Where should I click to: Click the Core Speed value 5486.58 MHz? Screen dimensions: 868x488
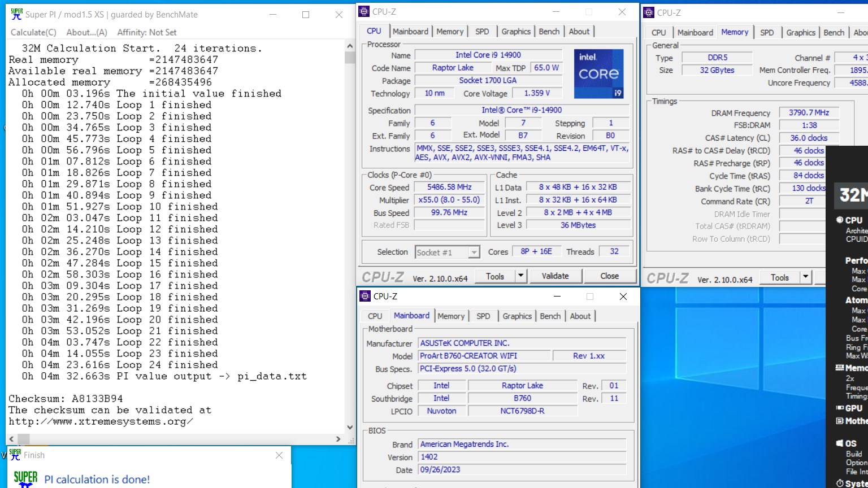pos(449,187)
